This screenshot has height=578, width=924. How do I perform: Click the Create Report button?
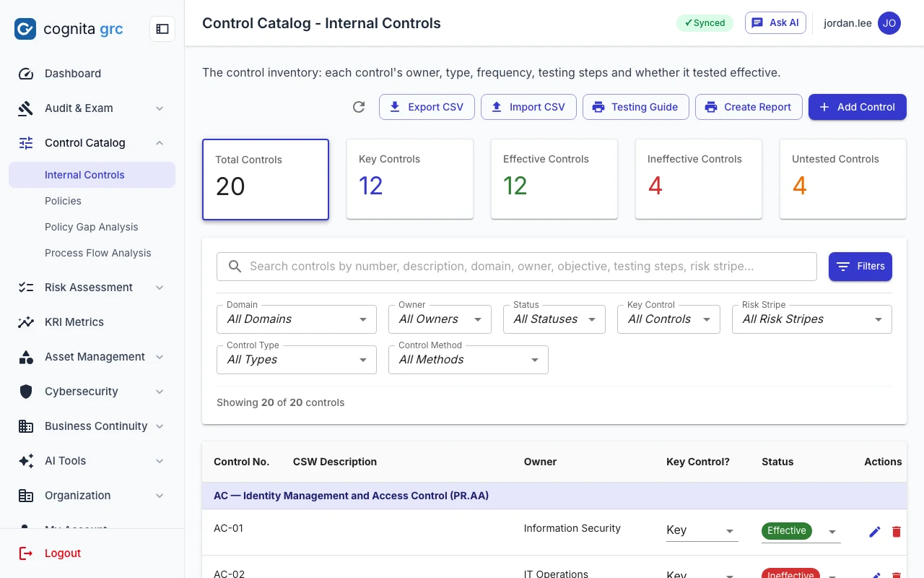click(749, 107)
